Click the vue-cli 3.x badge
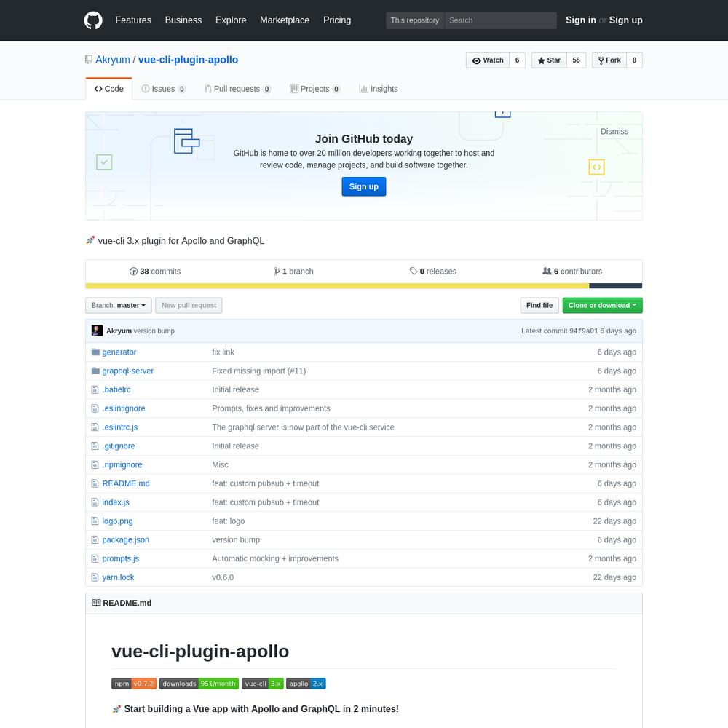Screen dimensions: 728x728 pos(262,684)
